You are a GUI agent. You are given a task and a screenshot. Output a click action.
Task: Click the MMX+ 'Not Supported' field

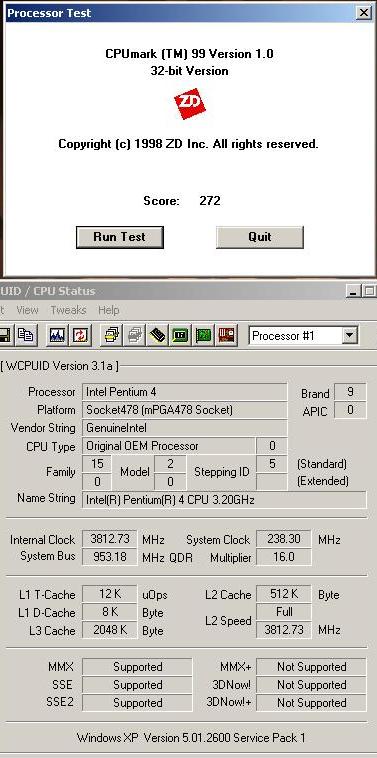pos(311,667)
